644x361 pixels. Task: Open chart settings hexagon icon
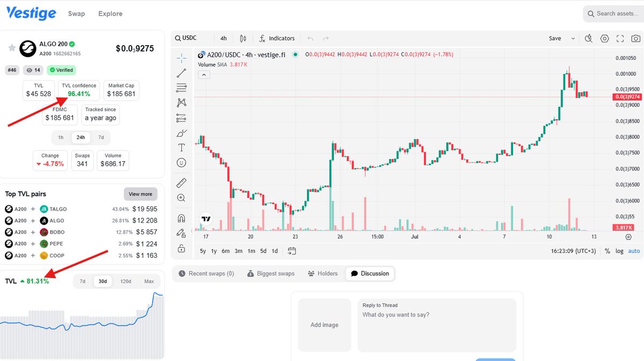(605, 38)
